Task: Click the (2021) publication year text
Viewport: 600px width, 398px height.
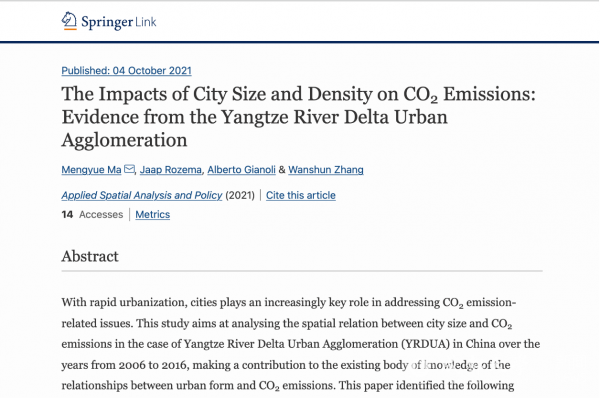Action: point(240,195)
